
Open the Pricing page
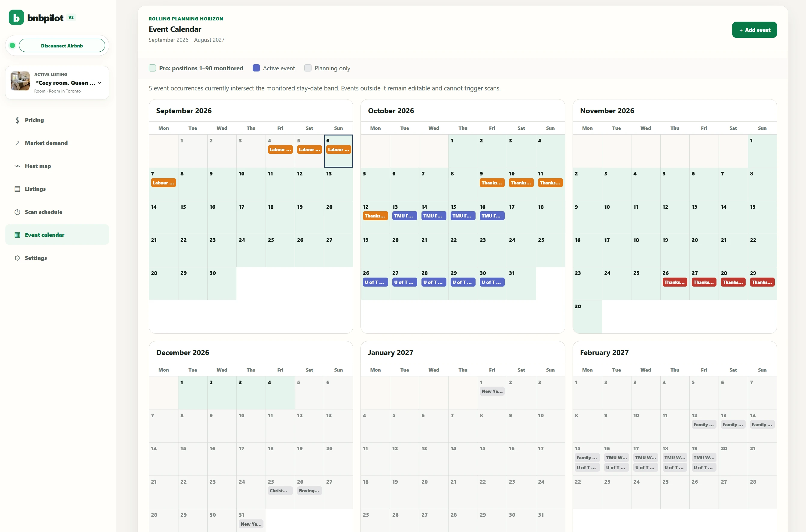click(57, 120)
